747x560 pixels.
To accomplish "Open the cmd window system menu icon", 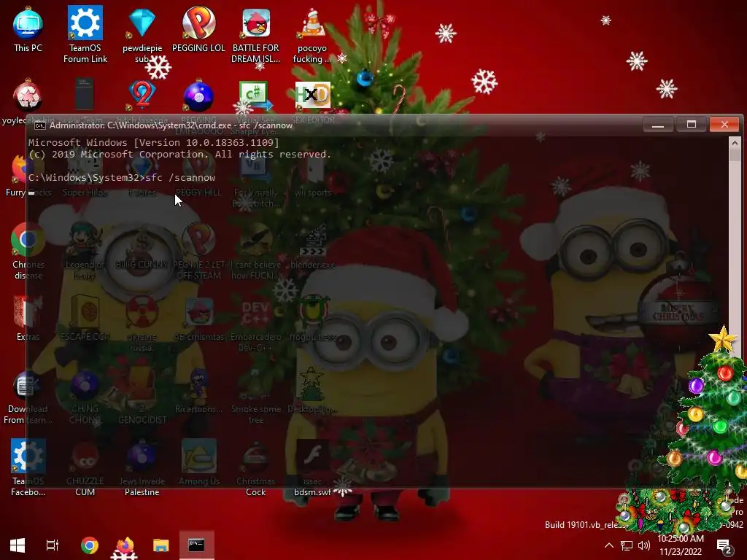I will 40,125.
